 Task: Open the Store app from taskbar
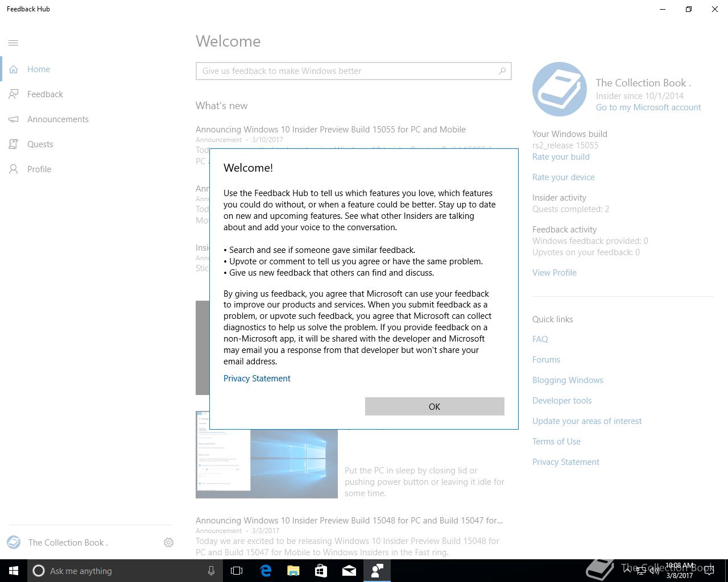point(321,571)
